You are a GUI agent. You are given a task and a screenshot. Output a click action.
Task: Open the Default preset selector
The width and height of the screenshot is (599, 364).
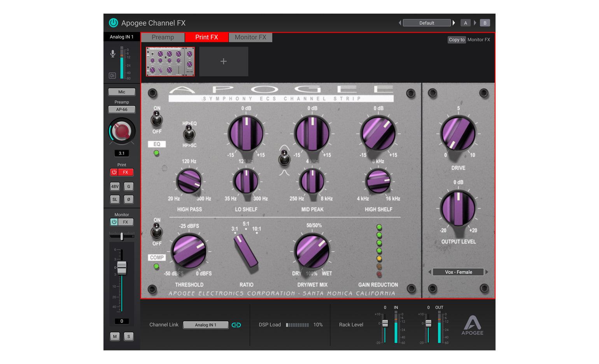pyautogui.click(x=427, y=23)
